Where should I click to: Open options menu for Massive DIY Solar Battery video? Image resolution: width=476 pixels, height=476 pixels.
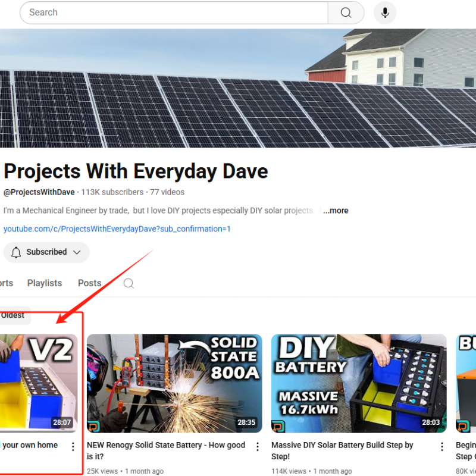pos(442,446)
